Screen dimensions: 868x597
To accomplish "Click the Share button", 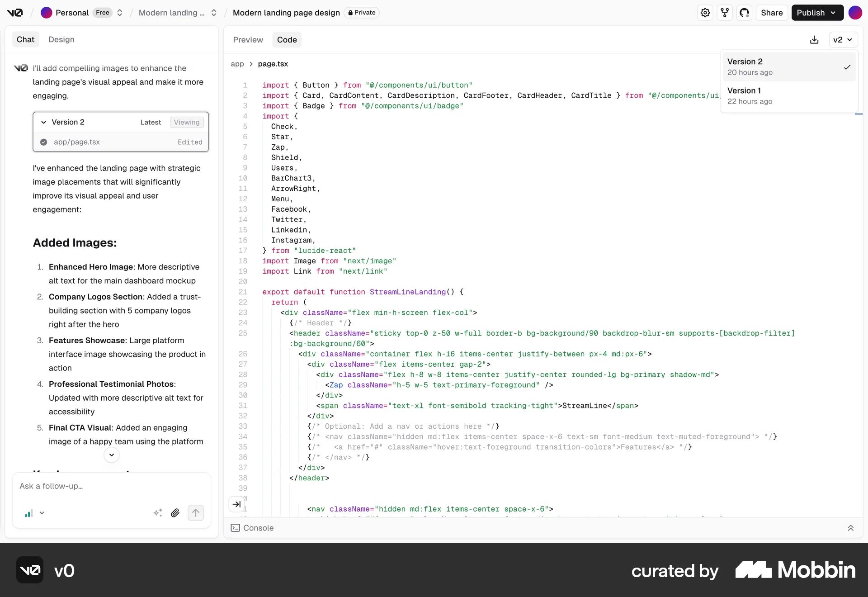I will [x=772, y=13].
